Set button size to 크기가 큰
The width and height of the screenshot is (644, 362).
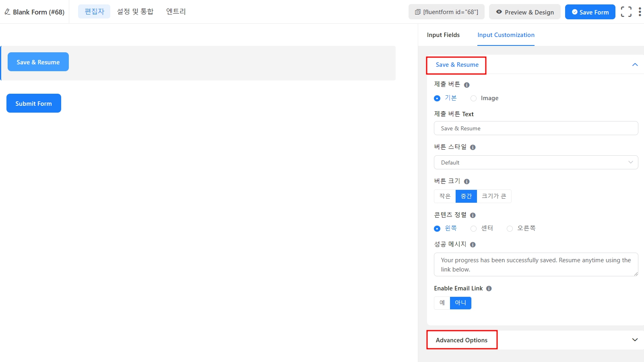pos(494,196)
